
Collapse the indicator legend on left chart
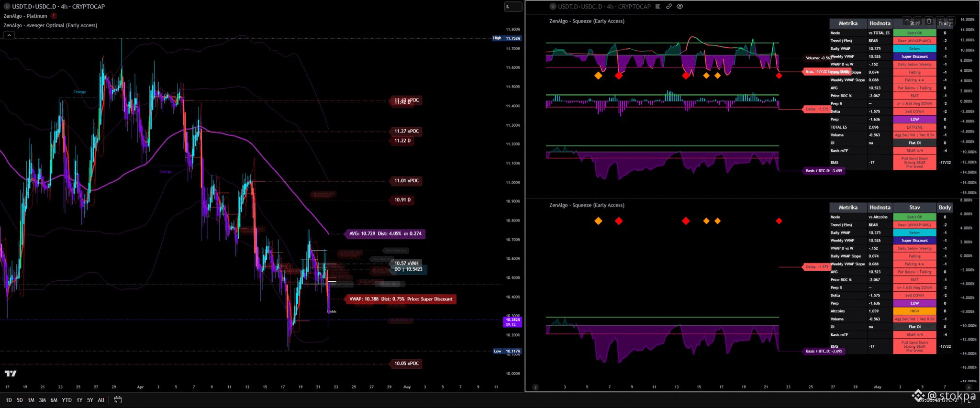[x=9, y=35]
